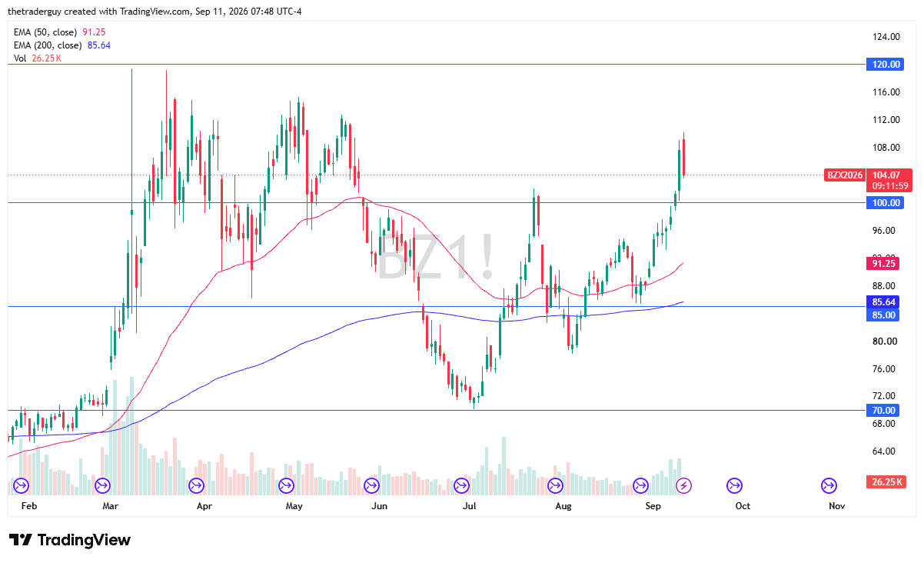Click the BZX2026 symbol price tag

pyautogui.click(x=846, y=175)
